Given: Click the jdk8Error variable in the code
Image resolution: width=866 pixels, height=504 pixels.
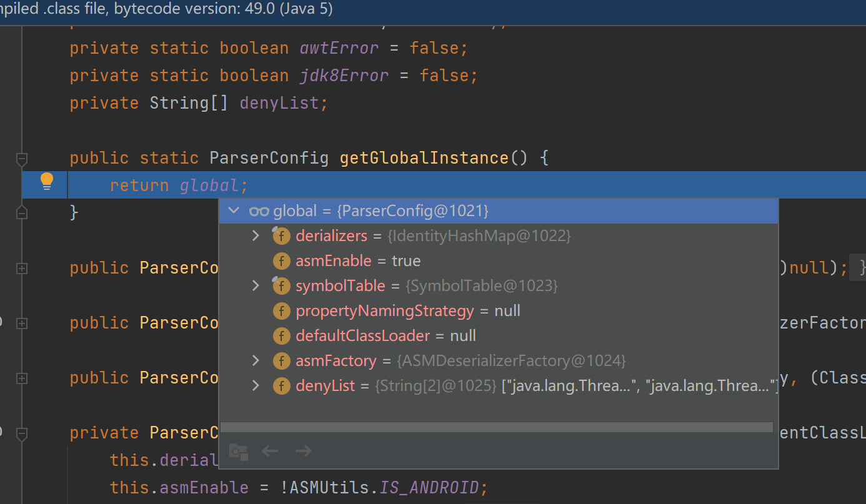Looking at the screenshot, I should point(344,76).
